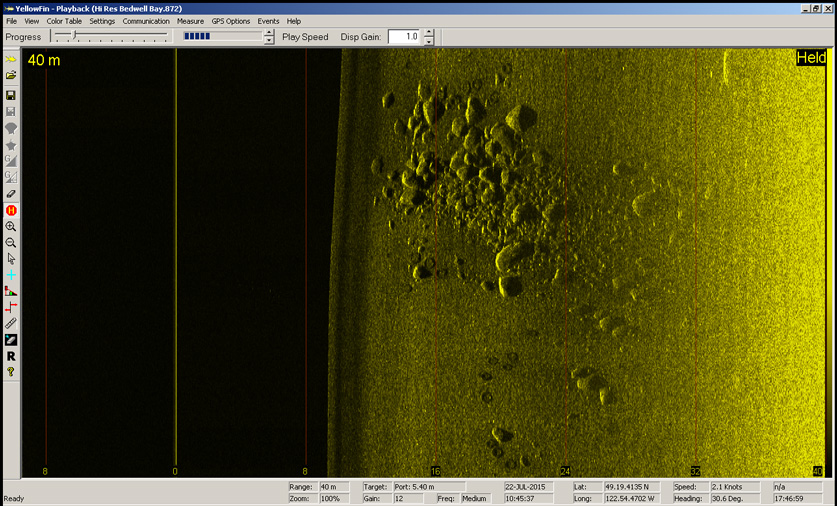Select the zoom out magnifier tool
The image size is (837, 506).
[x=11, y=243]
